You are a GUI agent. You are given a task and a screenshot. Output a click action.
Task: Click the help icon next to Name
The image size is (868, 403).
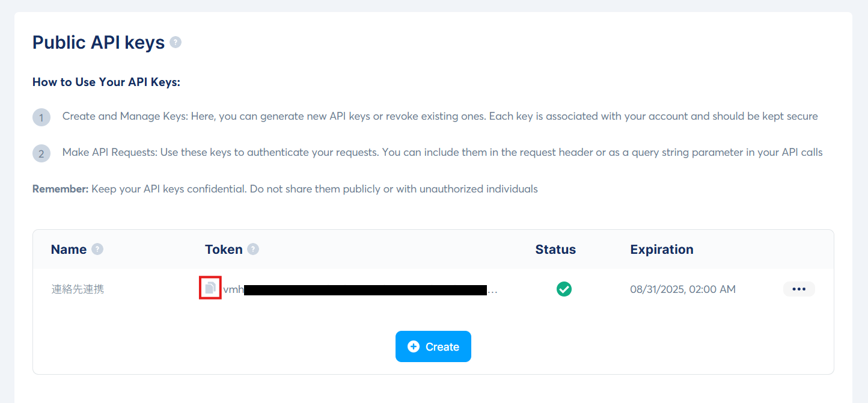pos(97,249)
